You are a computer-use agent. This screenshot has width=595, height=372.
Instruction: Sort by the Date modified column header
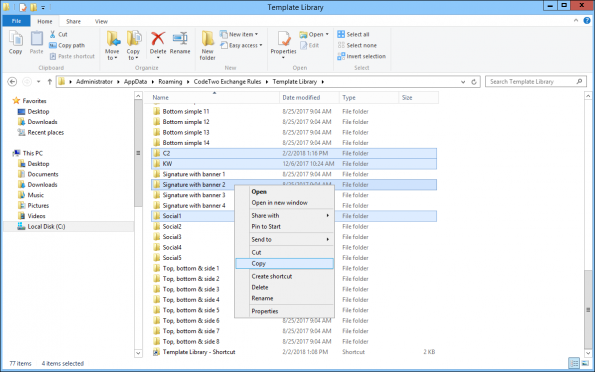pos(309,98)
